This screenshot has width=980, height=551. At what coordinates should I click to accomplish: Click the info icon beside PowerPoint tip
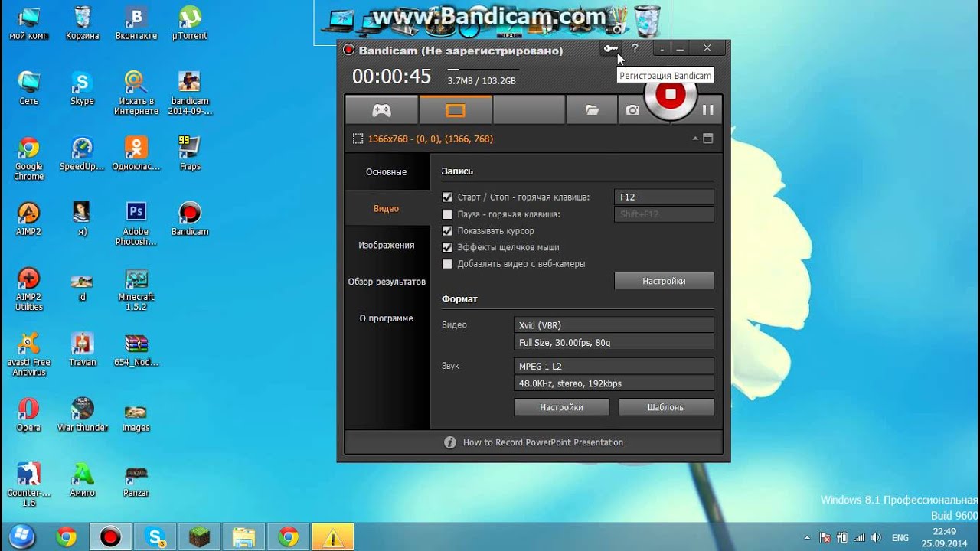(450, 442)
